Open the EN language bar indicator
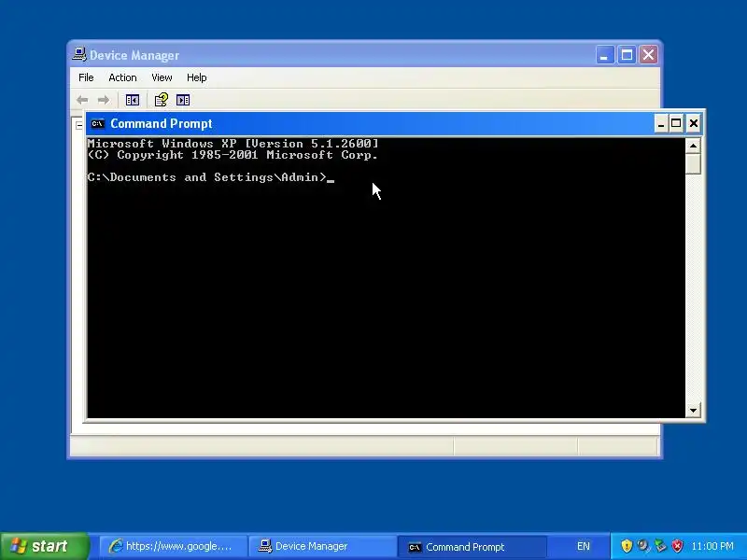Viewport: 747px width, 560px height. coord(583,546)
